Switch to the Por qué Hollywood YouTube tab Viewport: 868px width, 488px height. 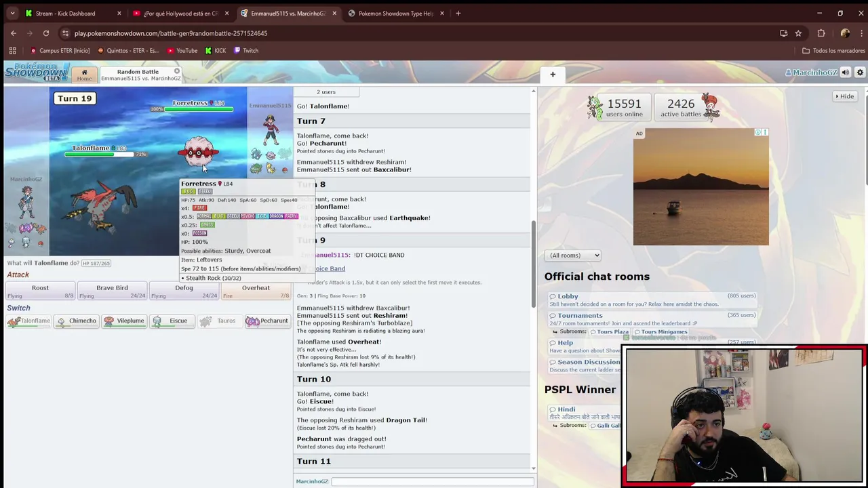pos(180,13)
